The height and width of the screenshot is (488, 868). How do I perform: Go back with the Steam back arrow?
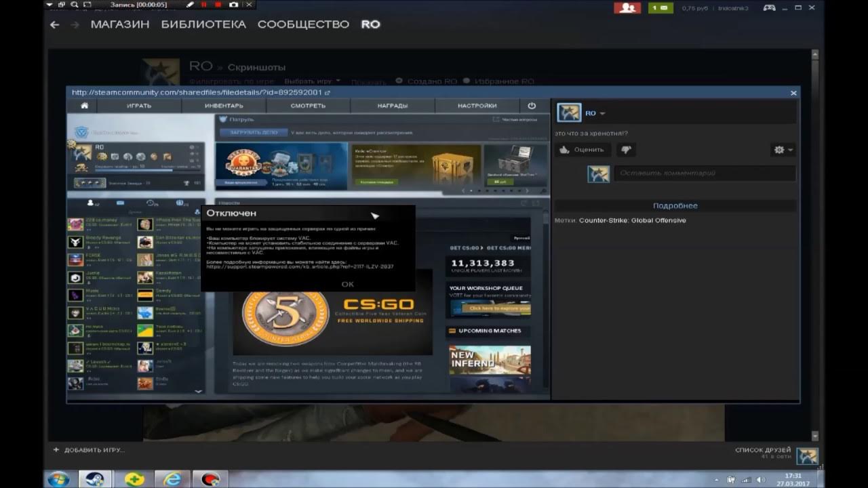(x=55, y=24)
